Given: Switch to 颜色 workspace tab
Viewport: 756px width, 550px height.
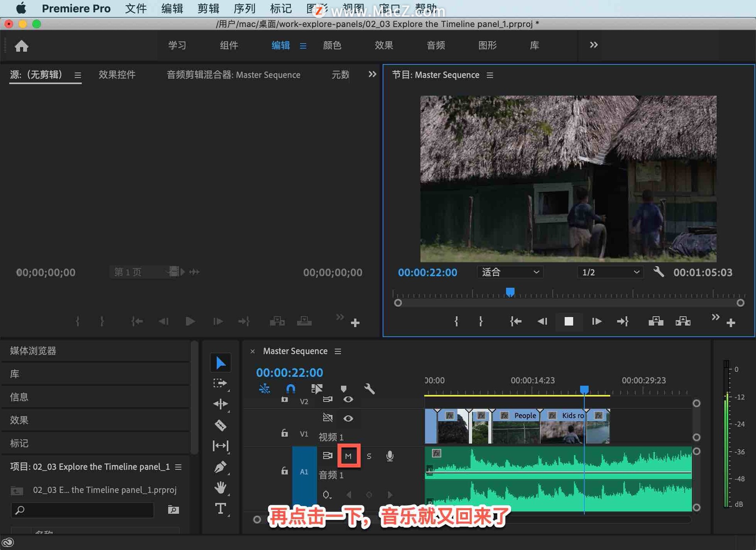Looking at the screenshot, I should (x=332, y=45).
